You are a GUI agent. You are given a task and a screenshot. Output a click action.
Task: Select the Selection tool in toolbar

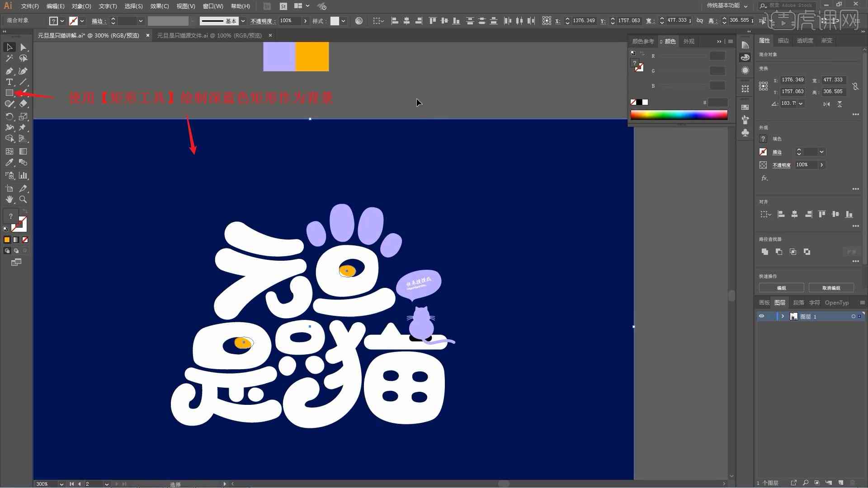click(x=8, y=47)
